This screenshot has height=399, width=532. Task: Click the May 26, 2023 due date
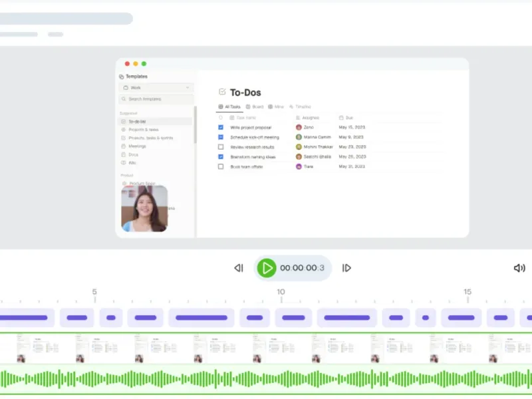click(x=352, y=157)
